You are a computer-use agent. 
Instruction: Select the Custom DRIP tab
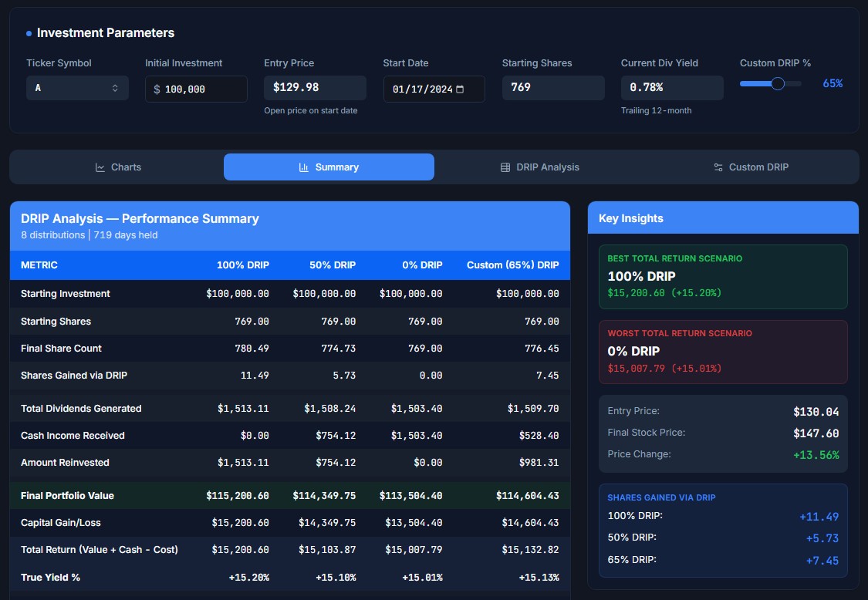751,167
